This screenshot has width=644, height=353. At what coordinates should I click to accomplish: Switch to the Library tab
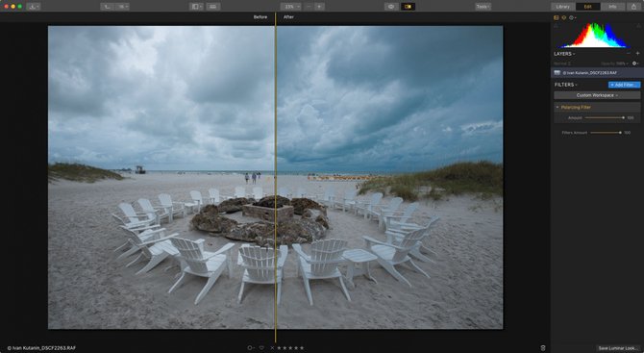(562, 7)
